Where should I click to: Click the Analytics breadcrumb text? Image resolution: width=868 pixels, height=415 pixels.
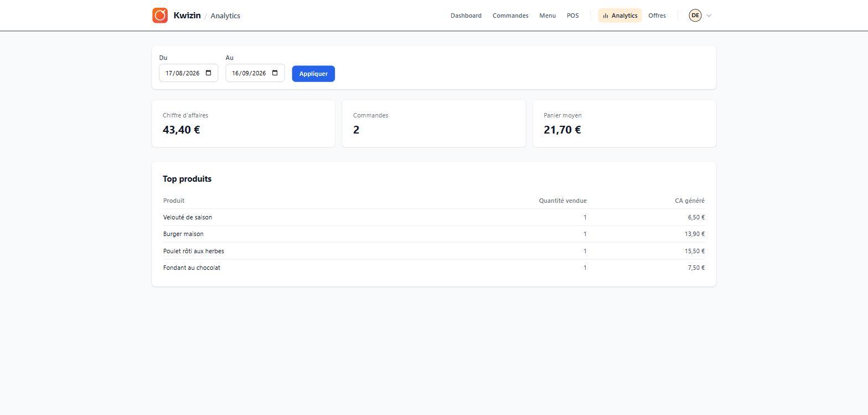click(x=225, y=16)
